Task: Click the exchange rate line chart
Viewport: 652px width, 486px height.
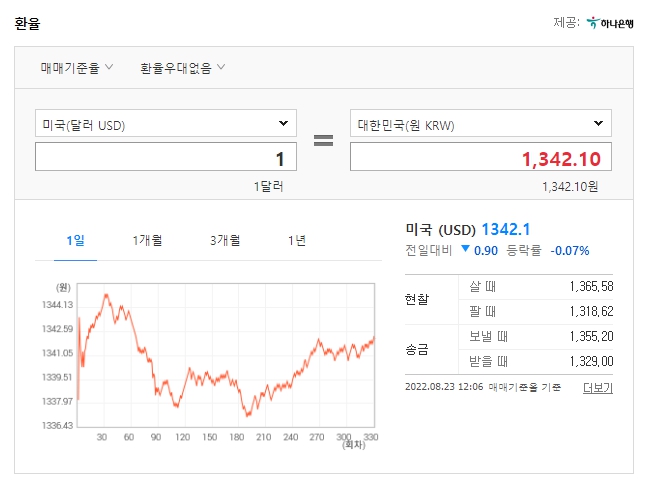Action: pos(226,355)
